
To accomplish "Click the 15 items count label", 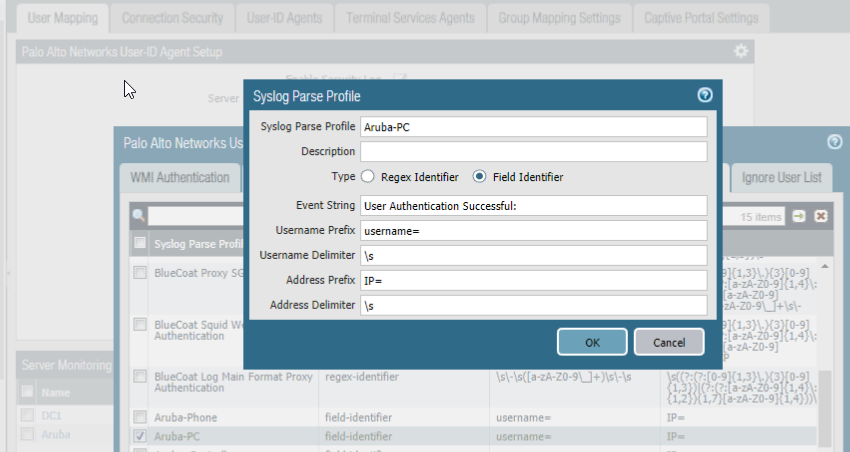I will pos(761,217).
